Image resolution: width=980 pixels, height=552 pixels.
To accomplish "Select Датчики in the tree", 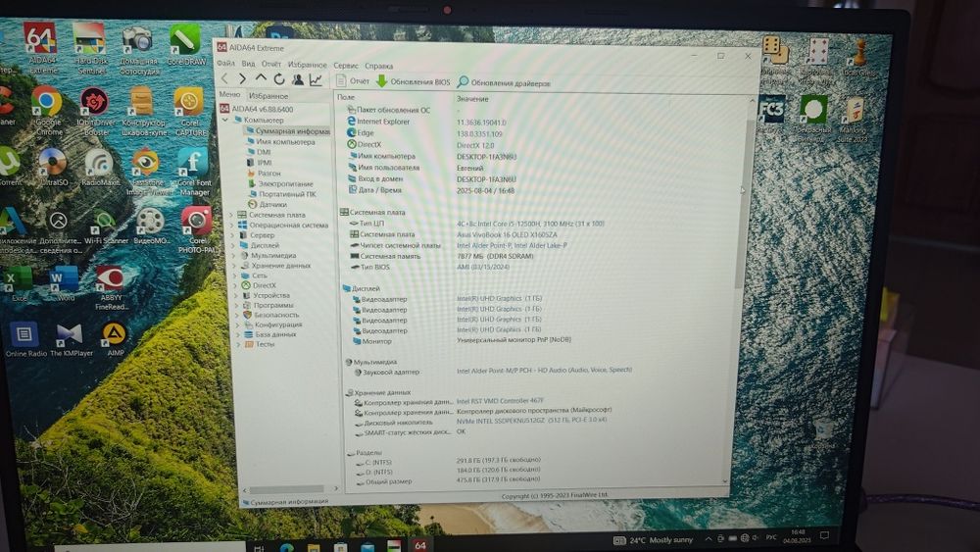I will [x=268, y=204].
